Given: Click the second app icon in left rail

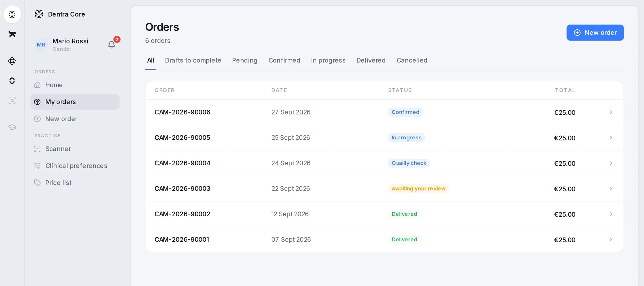Looking at the screenshot, I should 12,34.
